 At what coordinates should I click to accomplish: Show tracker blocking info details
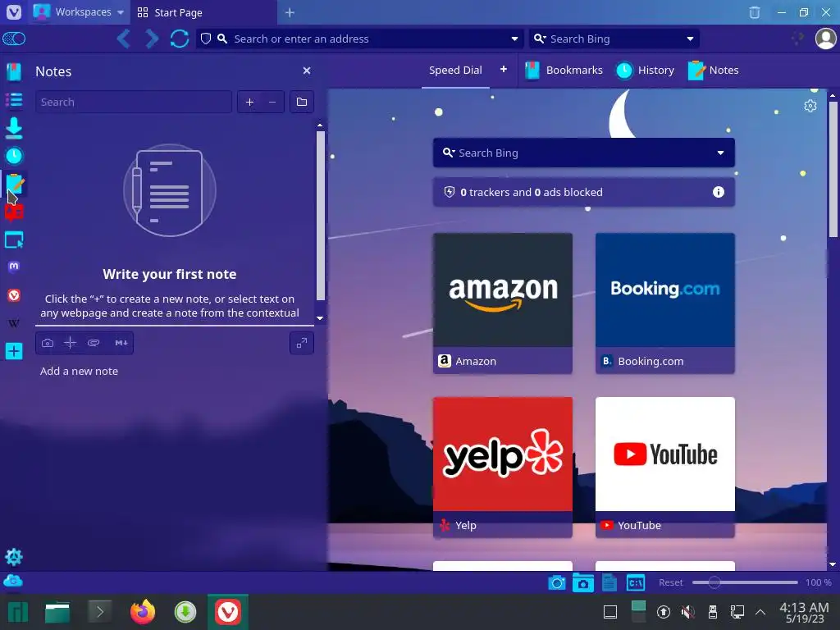pos(719,192)
